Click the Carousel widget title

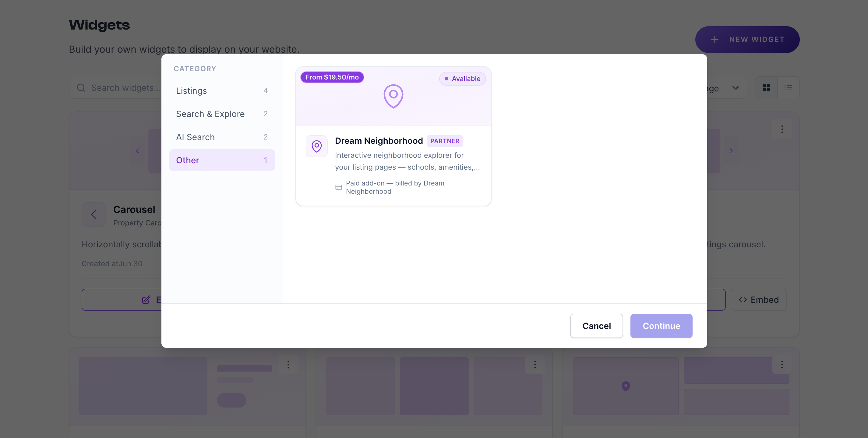point(134,209)
